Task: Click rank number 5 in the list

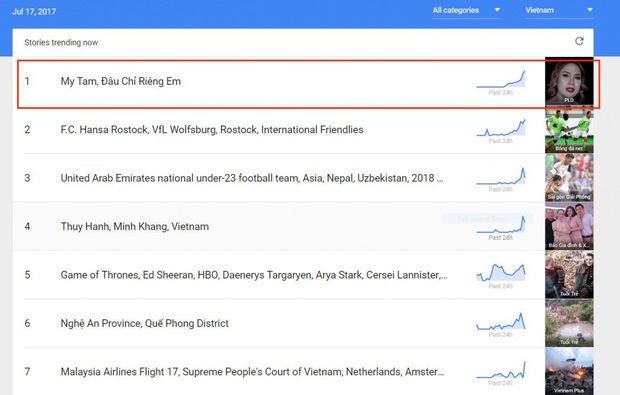Action: pyautogui.click(x=27, y=275)
